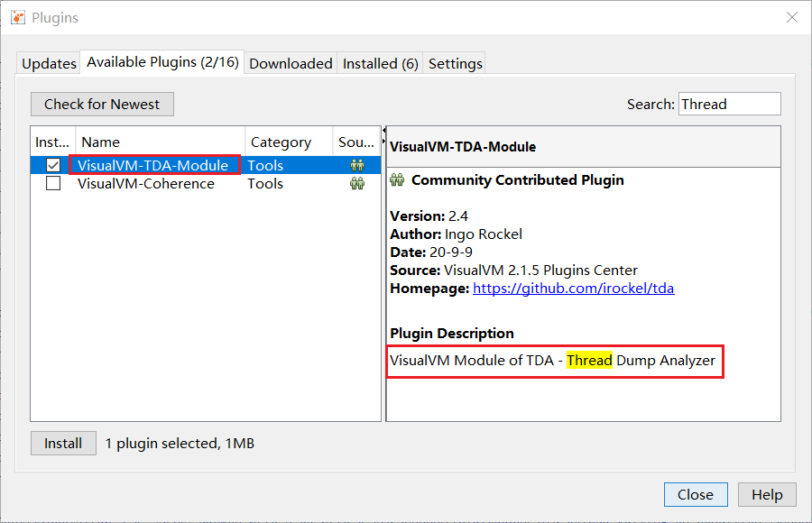Click the Author: Ingo Rockel text
The width and height of the screenshot is (812, 523).
click(x=456, y=234)
